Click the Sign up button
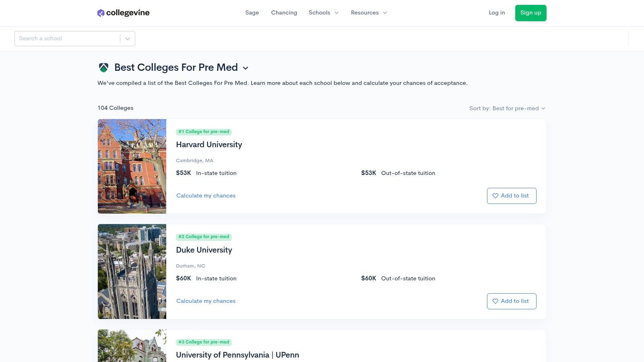This screenshot has height=362, width=644. pos(530,12)
